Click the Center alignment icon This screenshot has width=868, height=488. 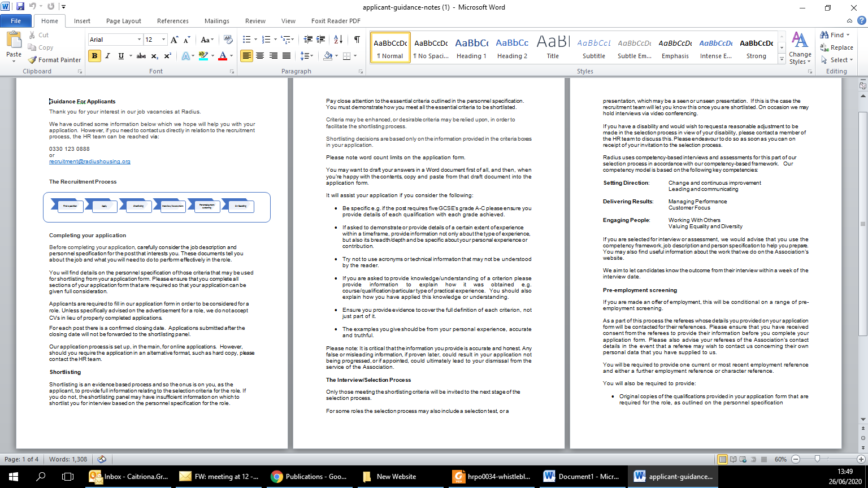[260, 56]
